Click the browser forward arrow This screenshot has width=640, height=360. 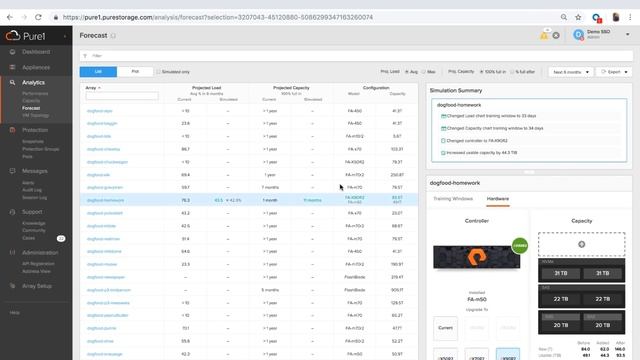(x=24, y=17)
